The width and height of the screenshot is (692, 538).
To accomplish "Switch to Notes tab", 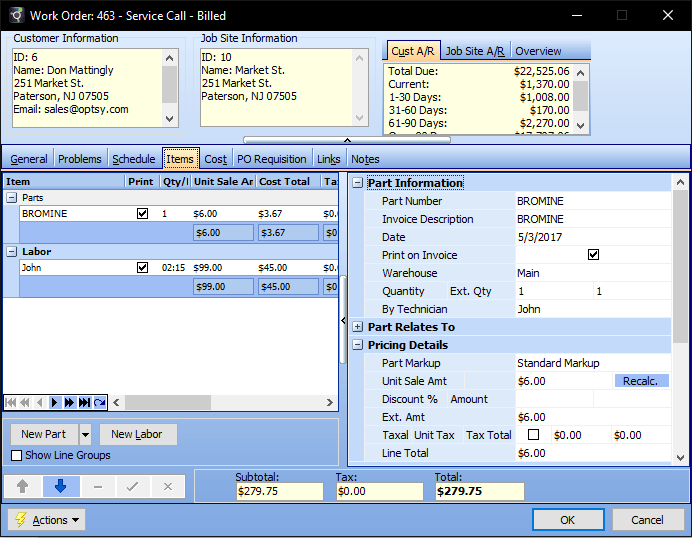I will coord(365,159).
